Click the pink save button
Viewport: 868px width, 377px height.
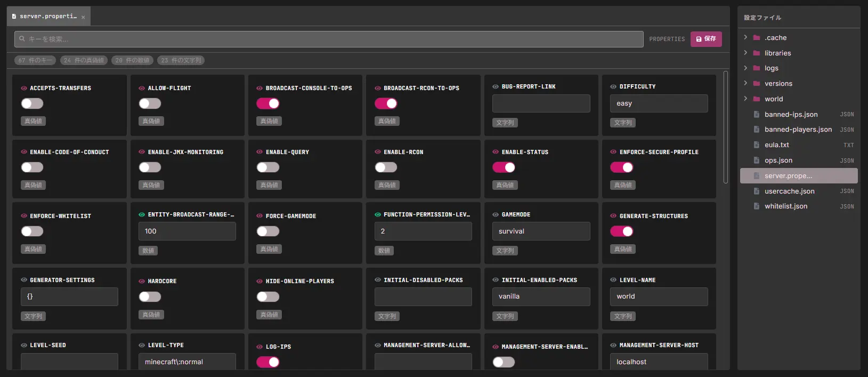[x=706, y=39]
